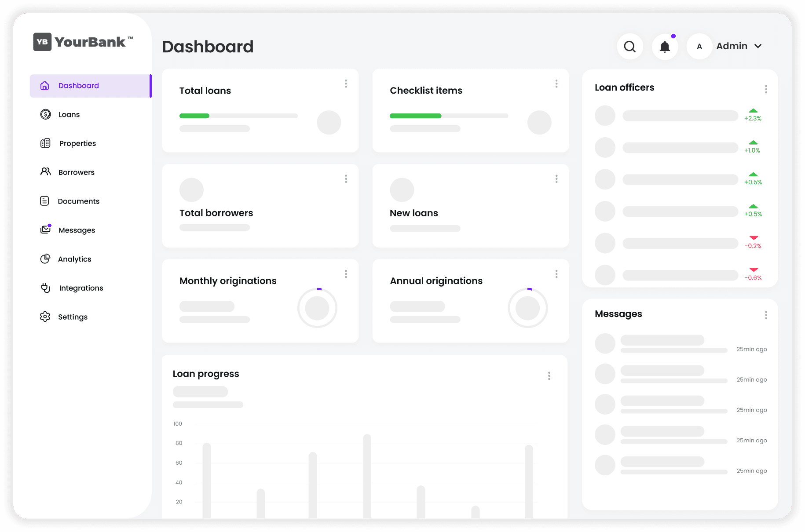Screen dimensions: 805x532
Task: Click the Analytics pie chart icon
Action: pos(45,259)
